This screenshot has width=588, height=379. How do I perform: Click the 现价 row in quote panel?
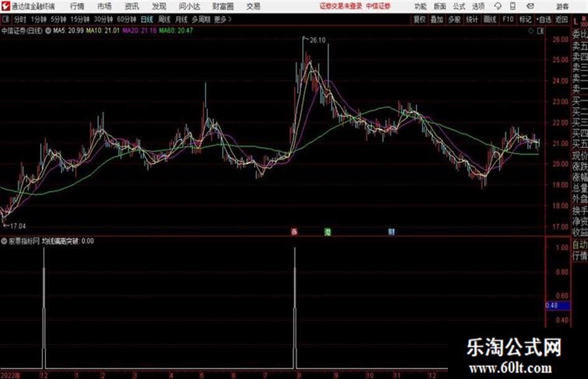point(580,156)
